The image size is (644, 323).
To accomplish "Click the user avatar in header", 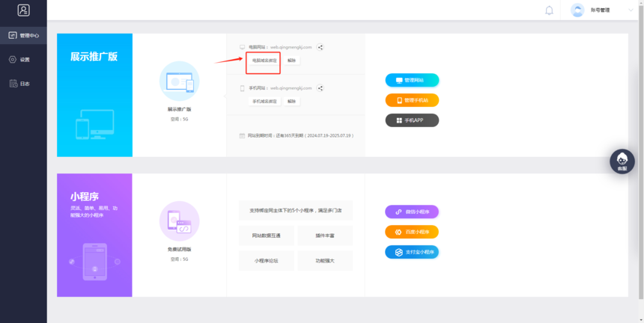I will click(x=577, y=10).
